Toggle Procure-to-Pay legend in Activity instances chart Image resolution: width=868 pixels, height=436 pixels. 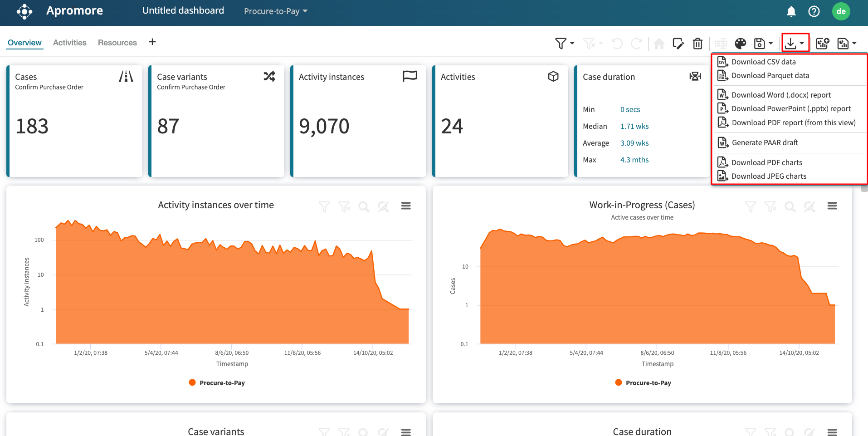coord(217,383)
